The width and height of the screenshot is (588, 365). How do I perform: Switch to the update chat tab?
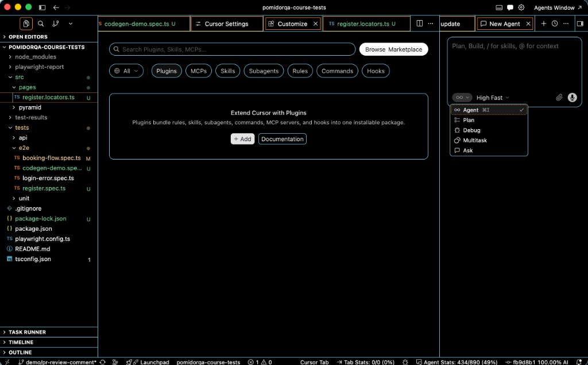pos(457,24)
